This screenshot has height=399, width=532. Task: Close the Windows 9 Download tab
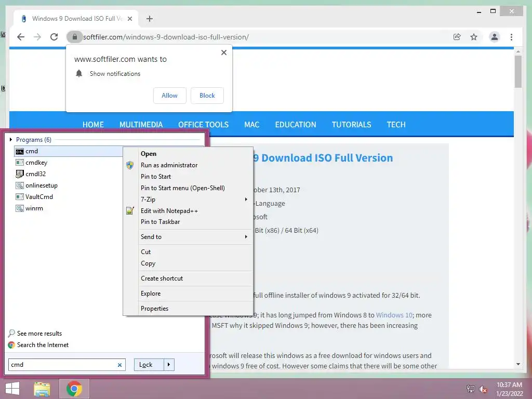129,19
